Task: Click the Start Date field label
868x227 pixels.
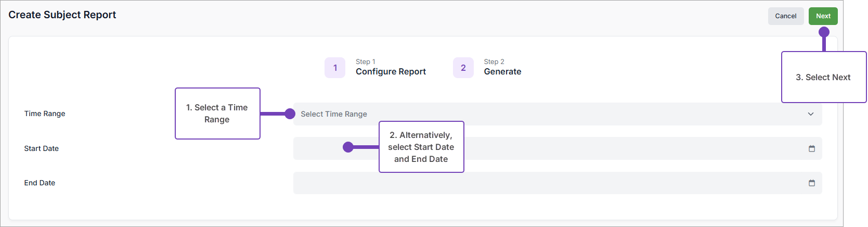Action: pos(41,148)
